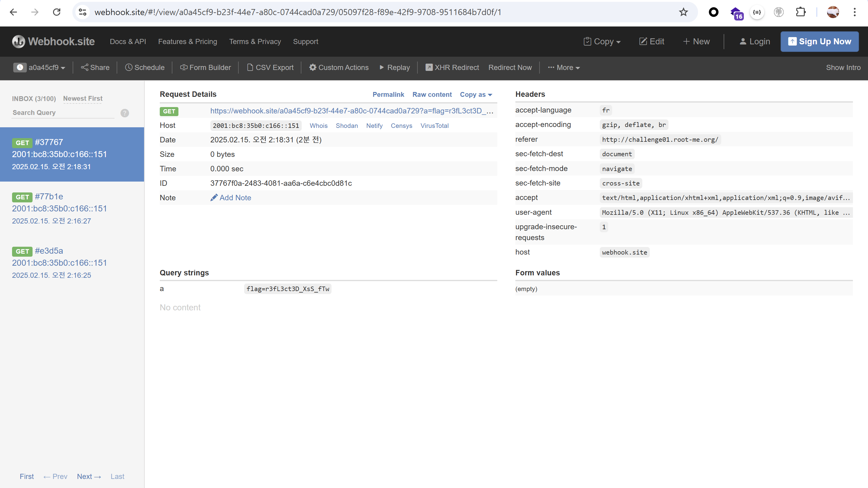This screenshot has height=488, width=868.
Task: Go forward with the browser forward arrow
Action: click(35, 12)
